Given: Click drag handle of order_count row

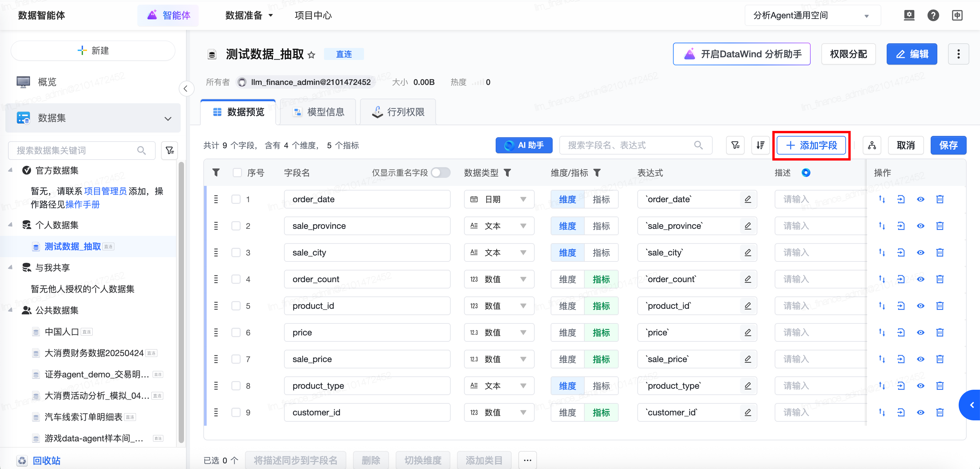Looking at the screenshot, I should 216,279.
